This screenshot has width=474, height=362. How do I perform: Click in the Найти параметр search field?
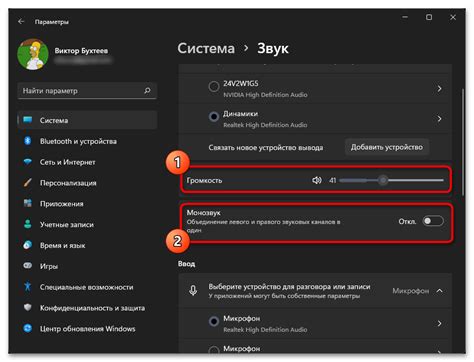(87, 91)
